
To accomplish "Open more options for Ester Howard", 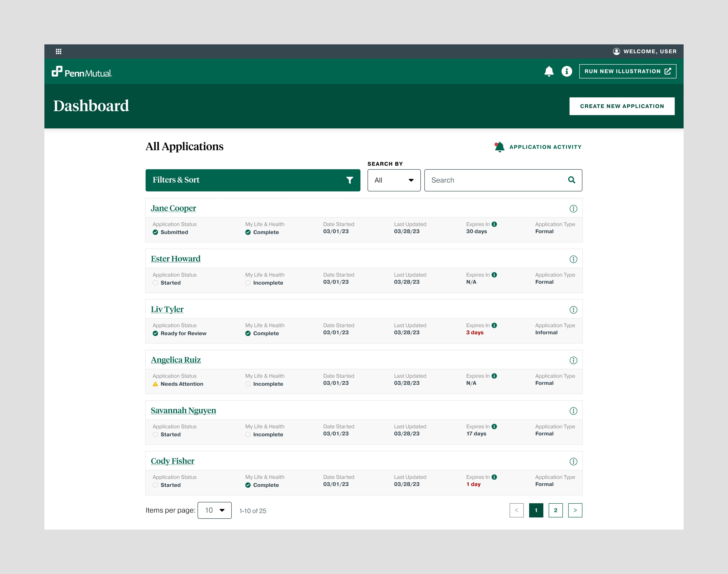I will point(573,259).
